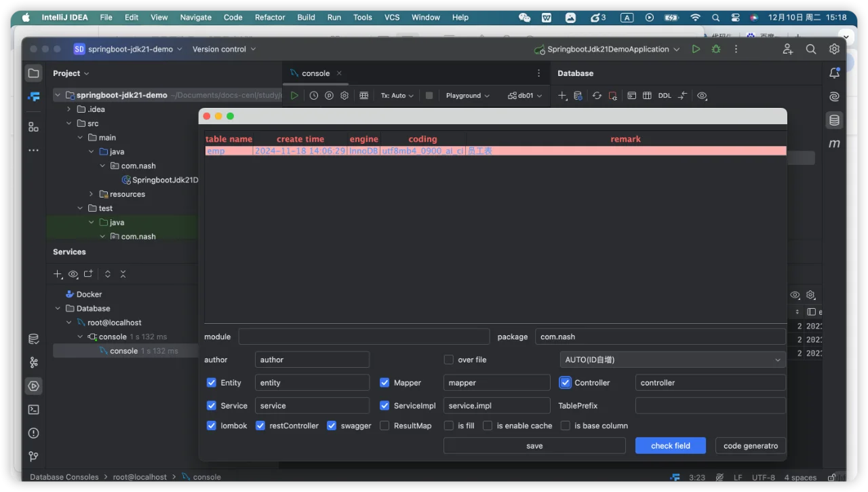Open the AUTO(ID自增) dropdown
The width and height of the screenshot is (868, 492).
[673, 360]
